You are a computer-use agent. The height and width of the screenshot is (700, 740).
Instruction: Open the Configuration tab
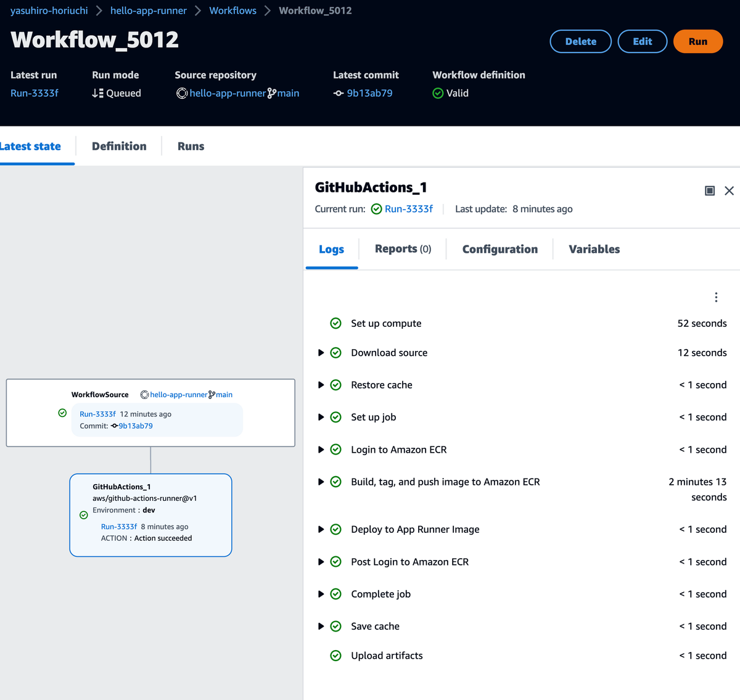click(500, 249)
